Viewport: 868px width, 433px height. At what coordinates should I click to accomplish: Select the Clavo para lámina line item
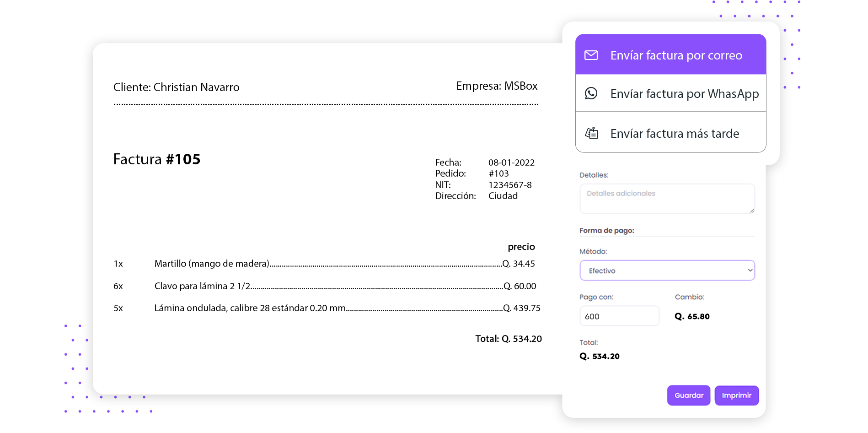click(202, 286)
